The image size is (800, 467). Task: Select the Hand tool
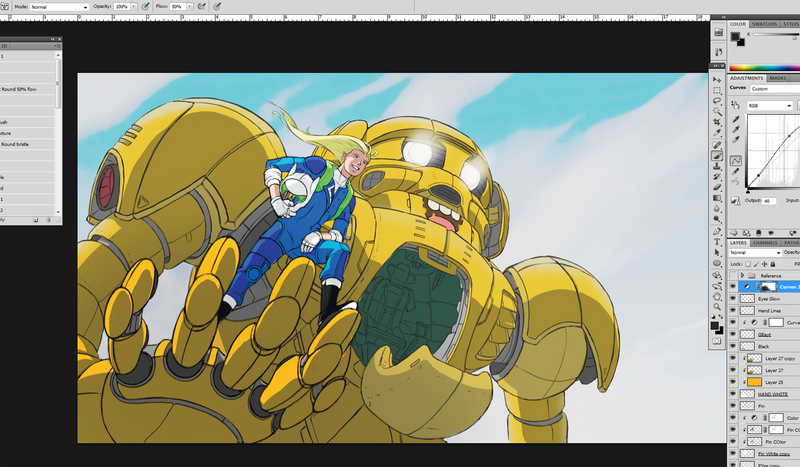pyautogui.click(x=717, y=297)
